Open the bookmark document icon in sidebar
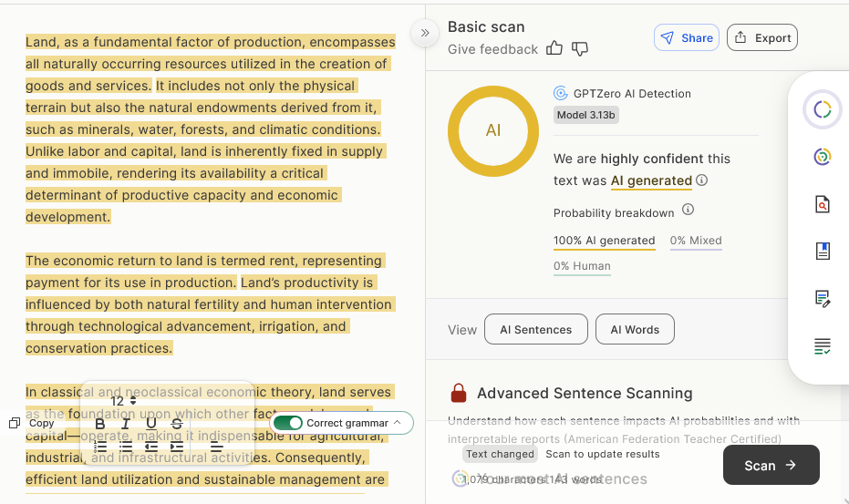Image resolution: width=849 pixels, height=504 pixels. [x=823, y=251]
